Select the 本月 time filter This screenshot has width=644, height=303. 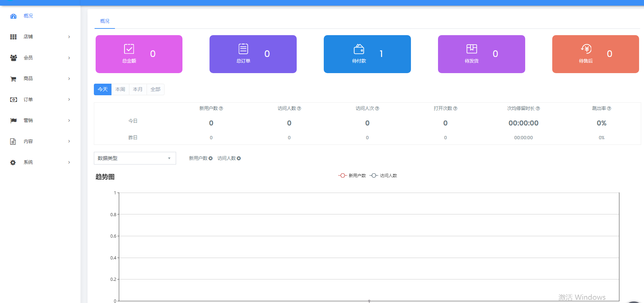pyautogui.click(x=138, y=90)
